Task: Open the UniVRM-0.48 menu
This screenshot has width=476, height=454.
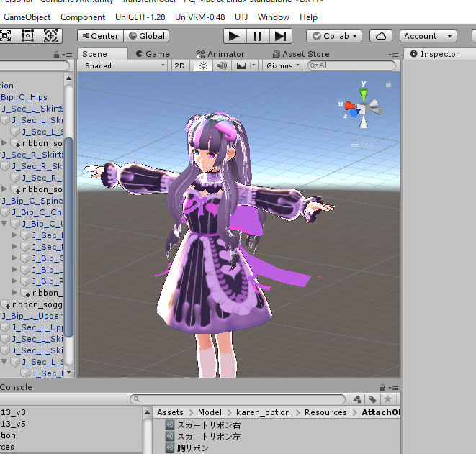Action: pyautogui.click(x=199, y=17)
